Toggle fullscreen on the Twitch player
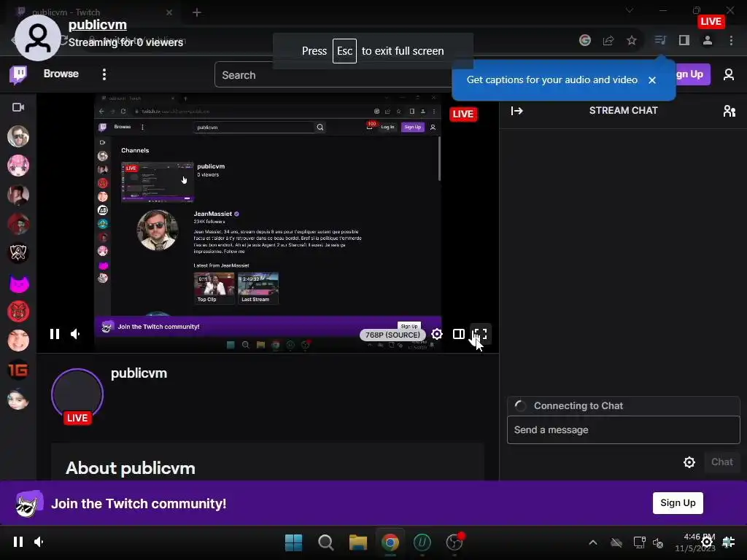This screenshot has height=560, width=747. [x=480, y=334]
